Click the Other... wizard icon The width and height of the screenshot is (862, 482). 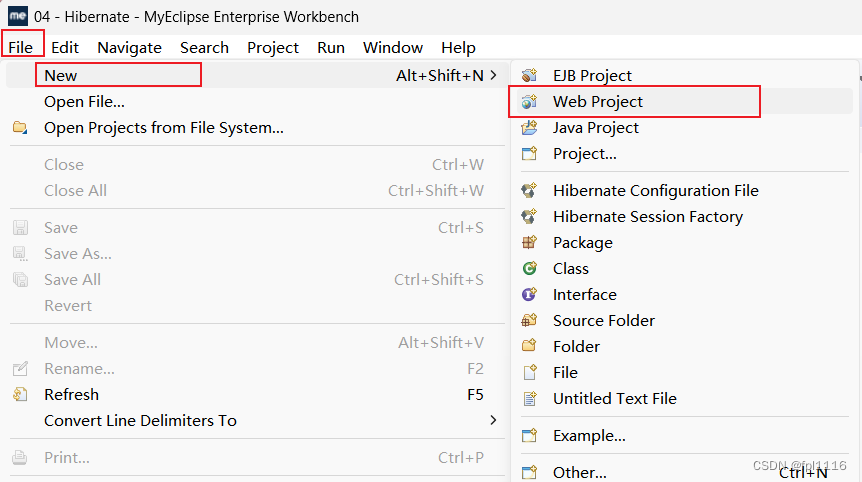(x=529, y=472)
